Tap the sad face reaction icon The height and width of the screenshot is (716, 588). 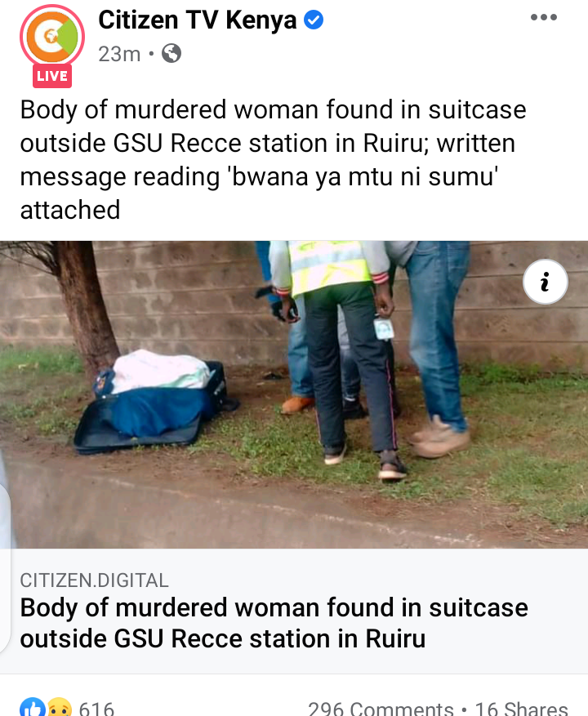coord(60,707)
